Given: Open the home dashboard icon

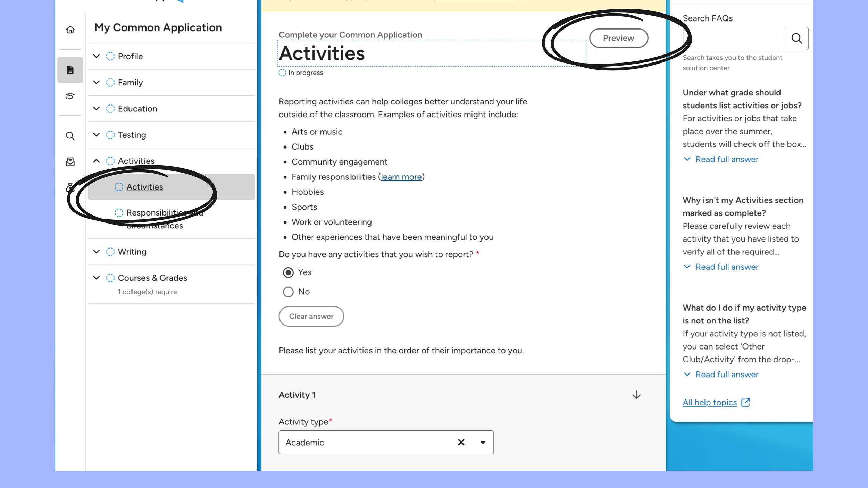Looking at the screenshot, I should click(x=70, y=30).
